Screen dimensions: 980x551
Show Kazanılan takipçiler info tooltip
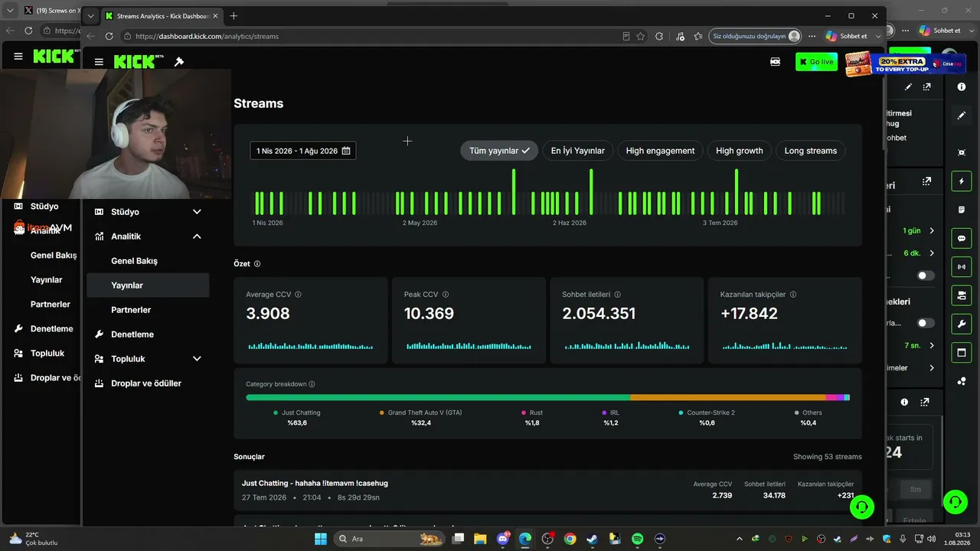pos(793,295)
